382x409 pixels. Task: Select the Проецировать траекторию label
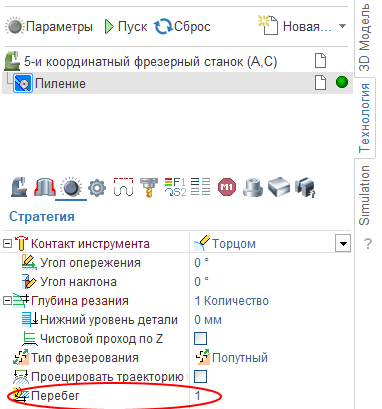107,377
